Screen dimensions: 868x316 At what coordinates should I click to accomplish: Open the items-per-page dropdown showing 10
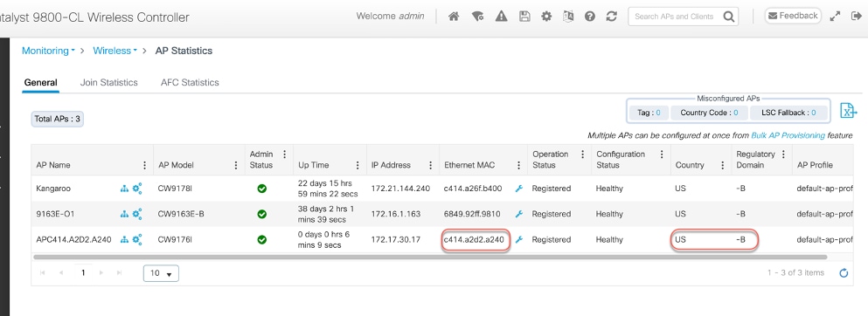tap(161, 273)
